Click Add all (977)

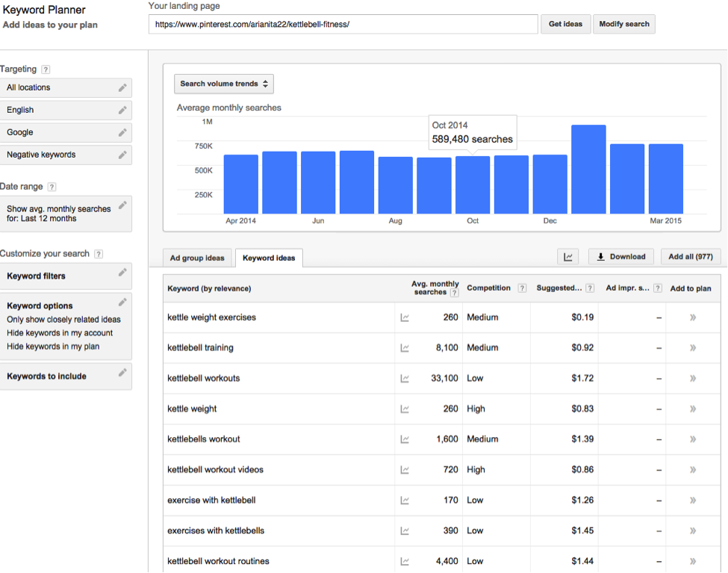pyautogui.click(x=690, y=256)
